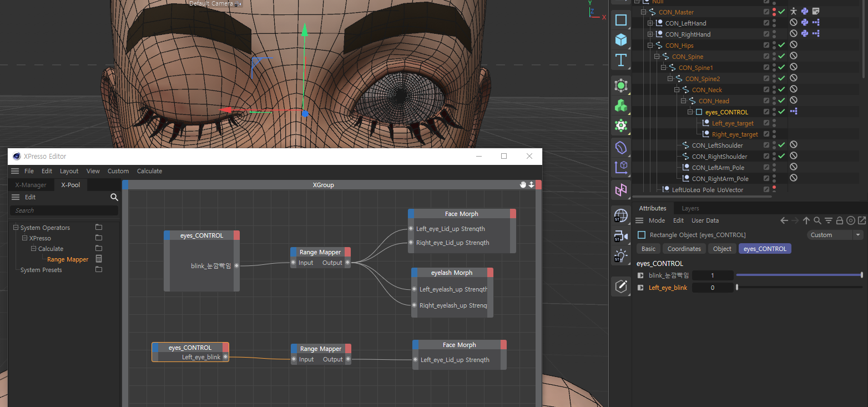This screenshot has width=868, height=407.
Task: Click the Left_eye_blink slider track
Action: point(799,287)
